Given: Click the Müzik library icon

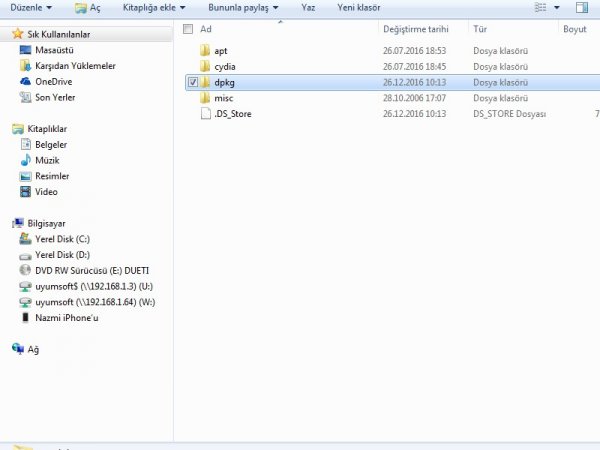Looking at the screenshot, I should [26, 160].
